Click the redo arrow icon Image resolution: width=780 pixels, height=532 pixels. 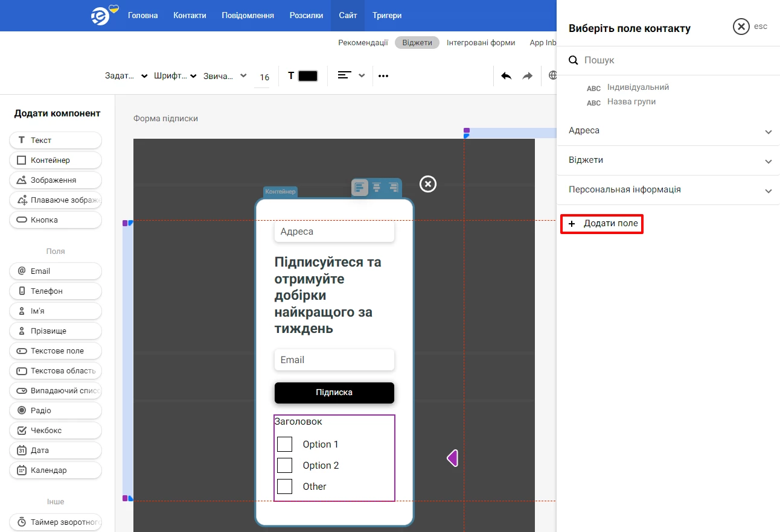(528, 76)
